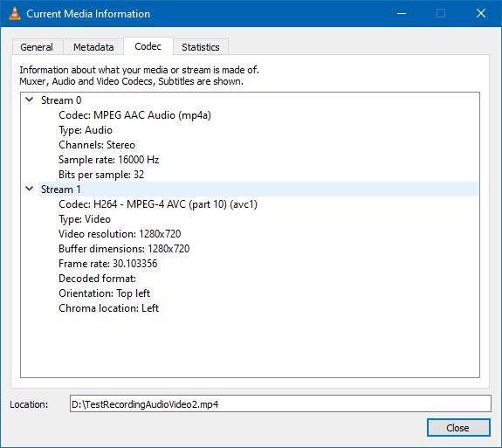Switch to the General tab
Viewport: 502px width, 448px height.
click(37, 47)
